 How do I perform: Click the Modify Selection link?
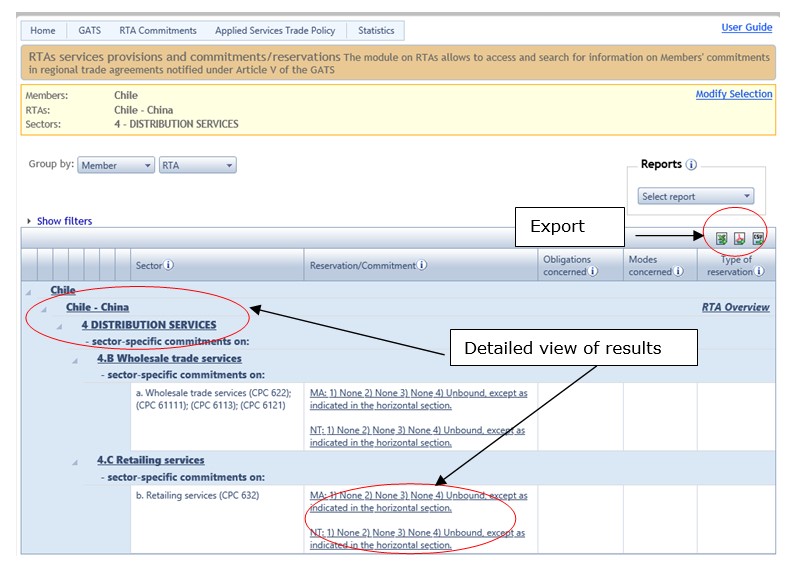[734, 94]
